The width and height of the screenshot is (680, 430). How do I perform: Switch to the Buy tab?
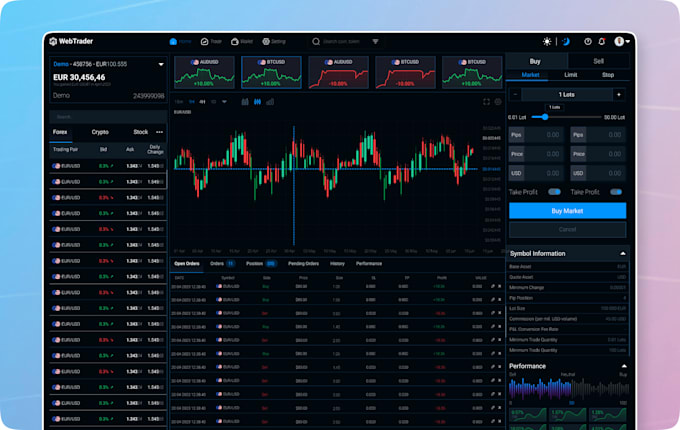(x=536, y=61)
